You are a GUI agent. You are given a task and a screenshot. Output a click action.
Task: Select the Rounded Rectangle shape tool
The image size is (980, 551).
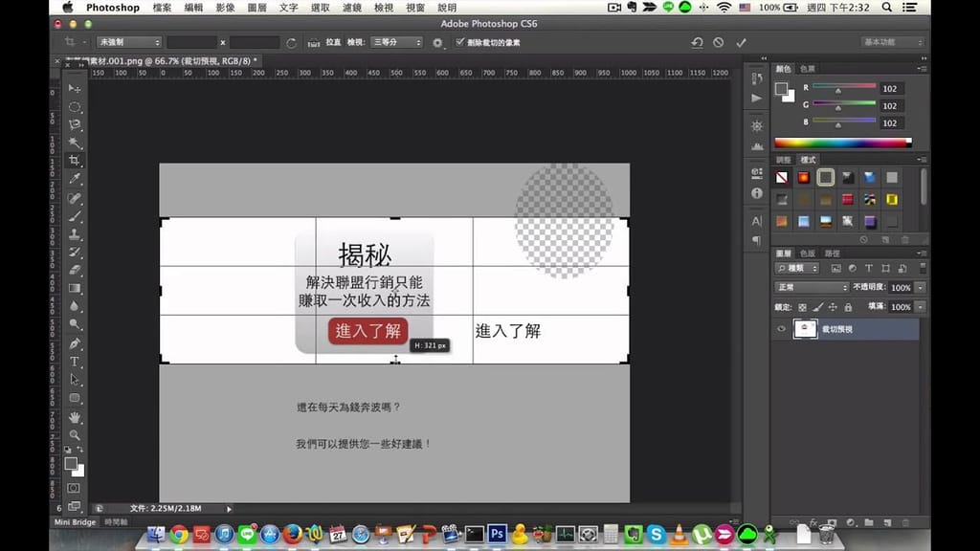[x=75, y=398]
